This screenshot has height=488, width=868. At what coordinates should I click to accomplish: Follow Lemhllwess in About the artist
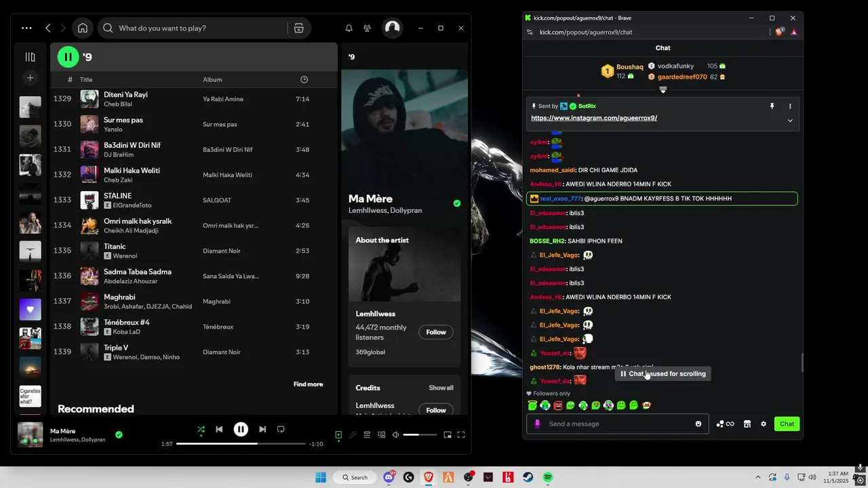[x=436, y=332]
